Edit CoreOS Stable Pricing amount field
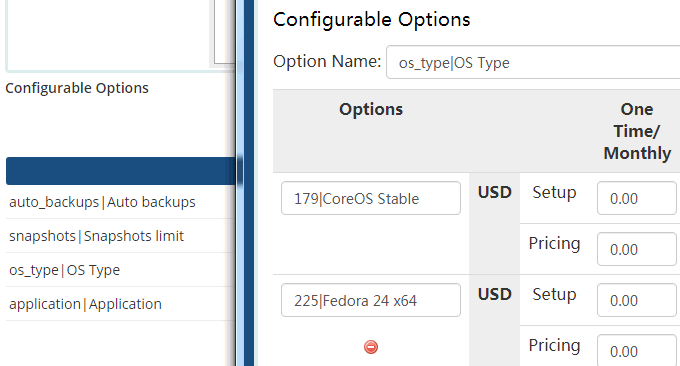 click(x=637, y=249)
